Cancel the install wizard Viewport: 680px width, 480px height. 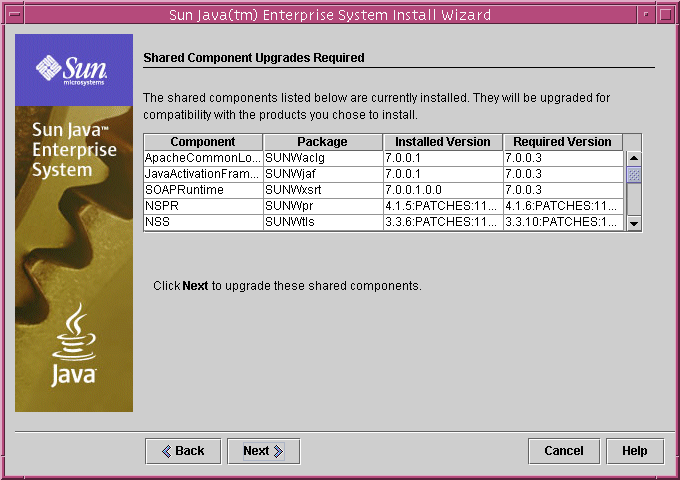[564, 451]
